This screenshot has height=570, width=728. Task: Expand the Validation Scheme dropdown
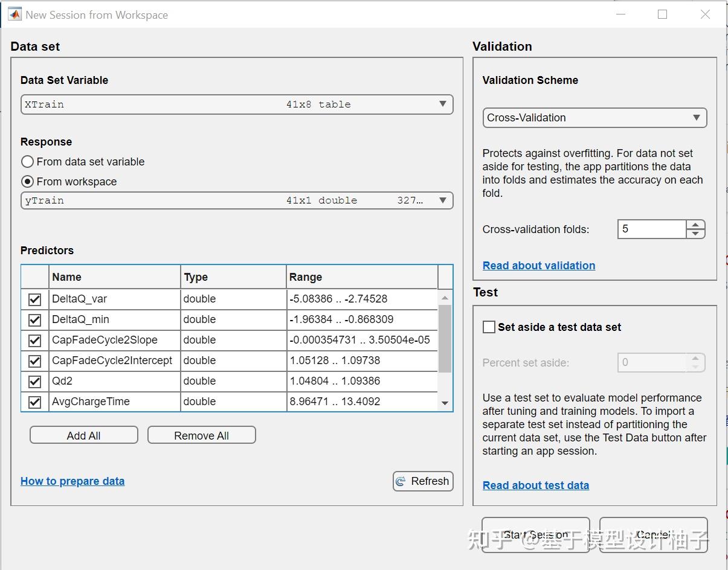coord(594,118)
